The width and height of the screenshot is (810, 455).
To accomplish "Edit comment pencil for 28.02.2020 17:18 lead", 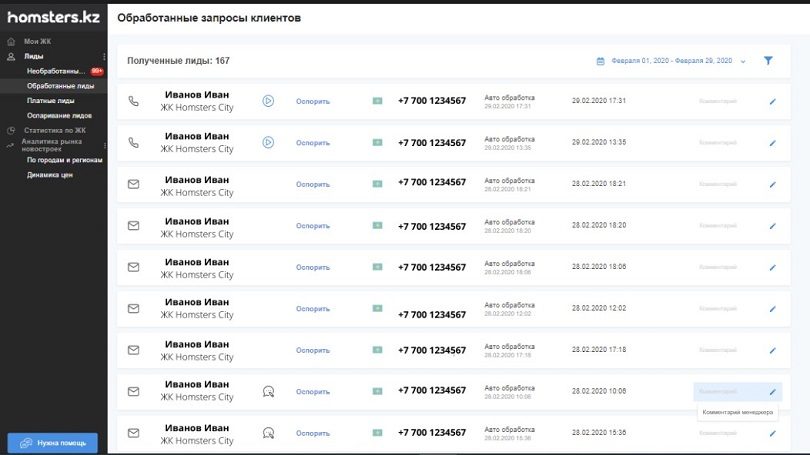I will point(772,351).
